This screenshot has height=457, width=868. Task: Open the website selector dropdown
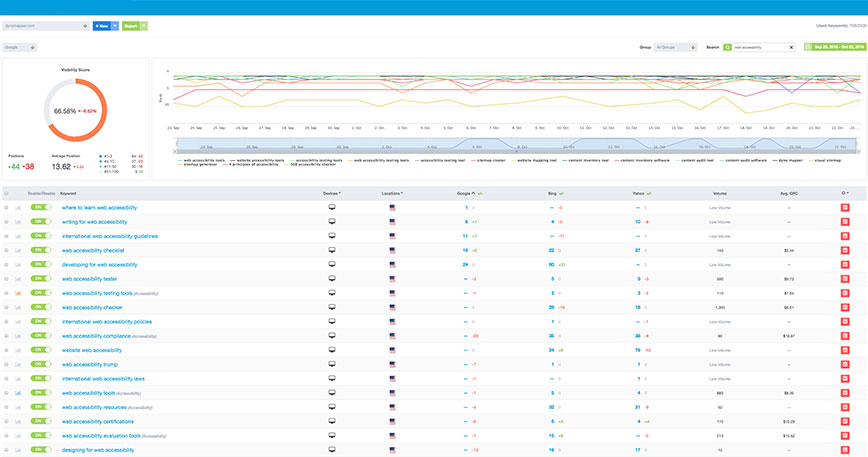pyautogui.click(x=46, y=26)
